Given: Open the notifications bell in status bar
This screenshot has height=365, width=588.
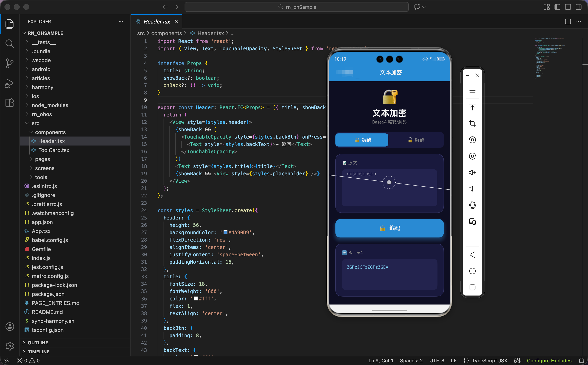Looking at the screenshot, I should 581,361.
